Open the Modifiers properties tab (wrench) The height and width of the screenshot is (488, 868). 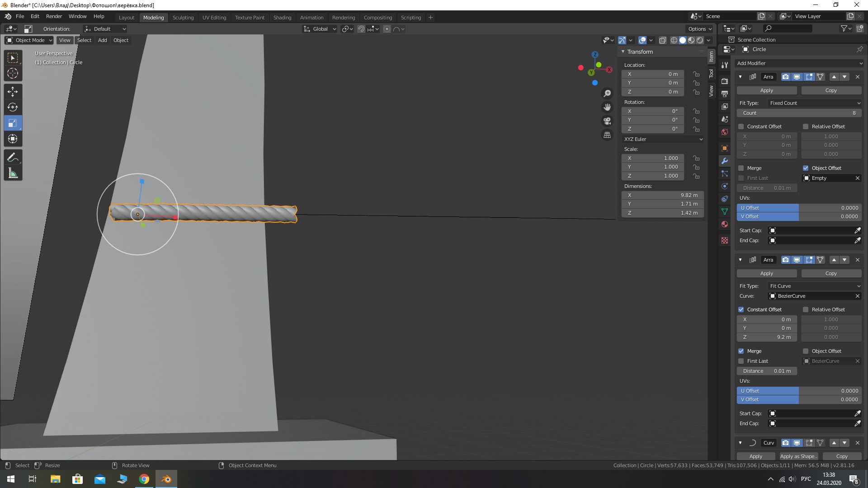(725, 161)
